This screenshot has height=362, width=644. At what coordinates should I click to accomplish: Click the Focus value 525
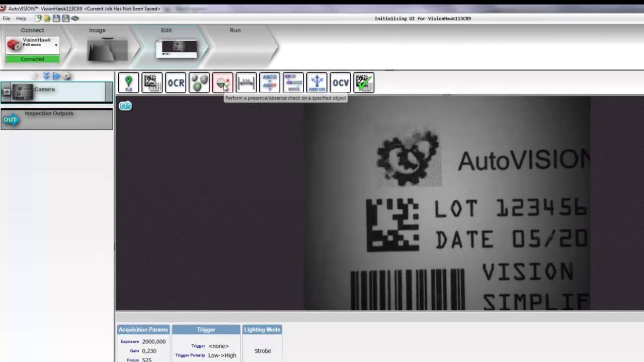tap(146, 359)
